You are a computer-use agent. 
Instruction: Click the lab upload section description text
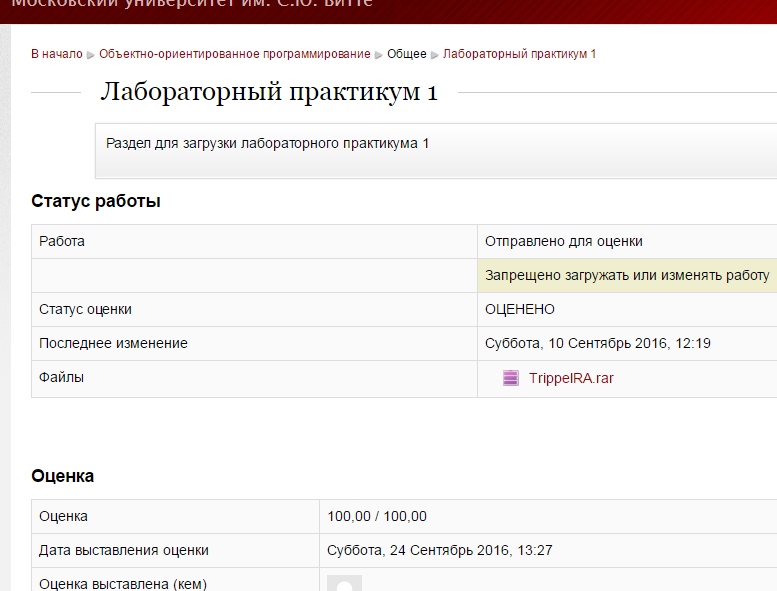267,143
